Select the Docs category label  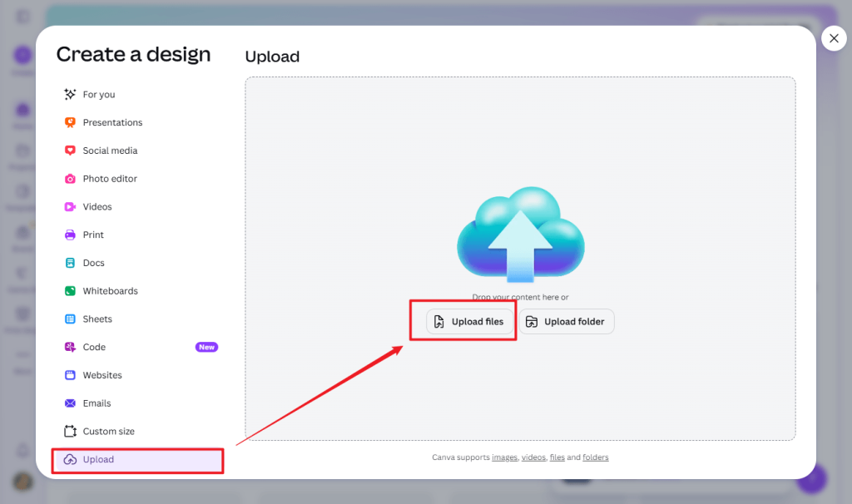[x=93, y=263]
